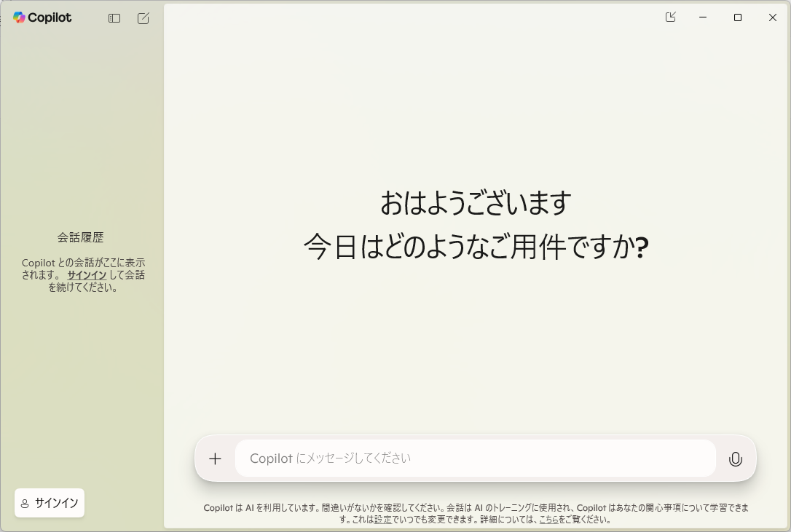
Task: Open the plus attachment menu
Action: point(215,458)
